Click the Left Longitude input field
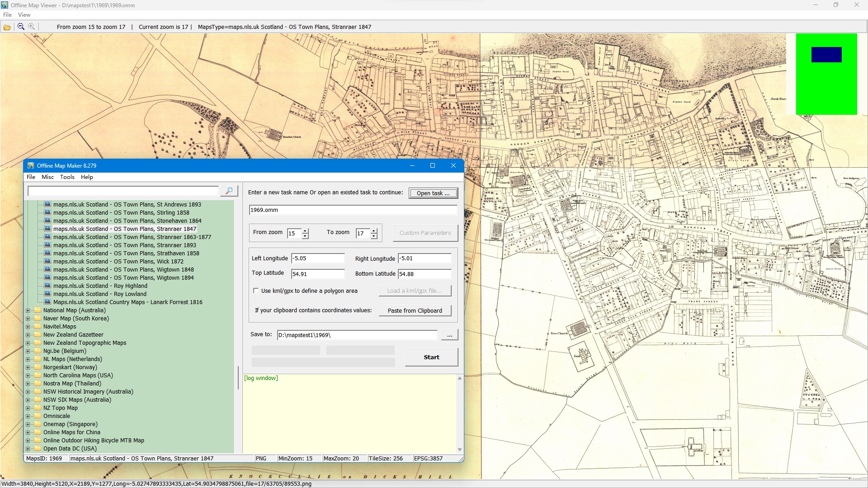The image size is (868, 488). point(318,258)
